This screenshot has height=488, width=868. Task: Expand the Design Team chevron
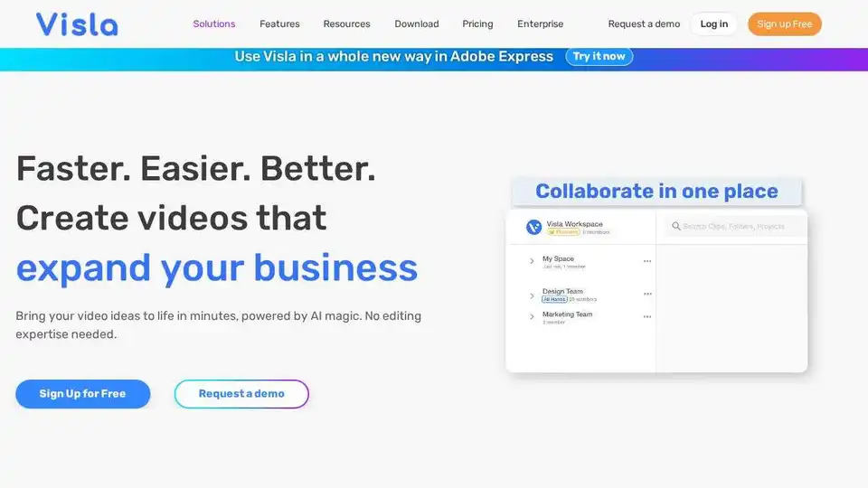pos(532,296)
